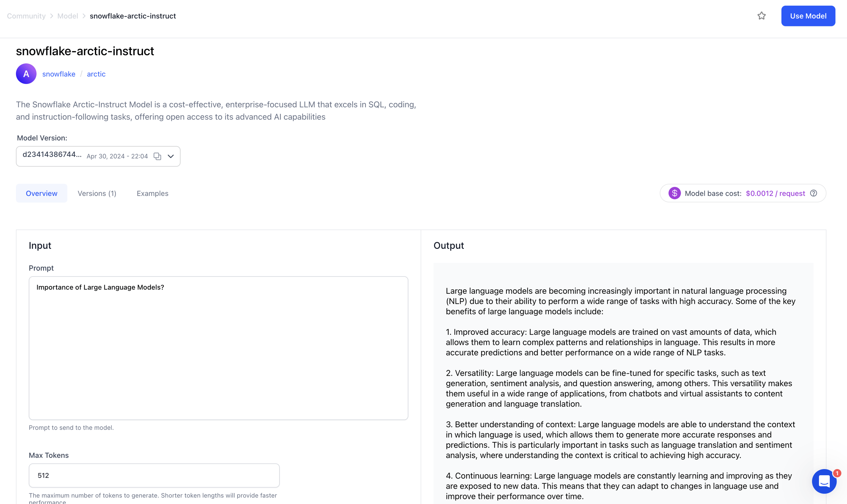This screenshot has width=847, height=504.
Task: Go to the Examples tab
Action: click(x=152, y=193)
